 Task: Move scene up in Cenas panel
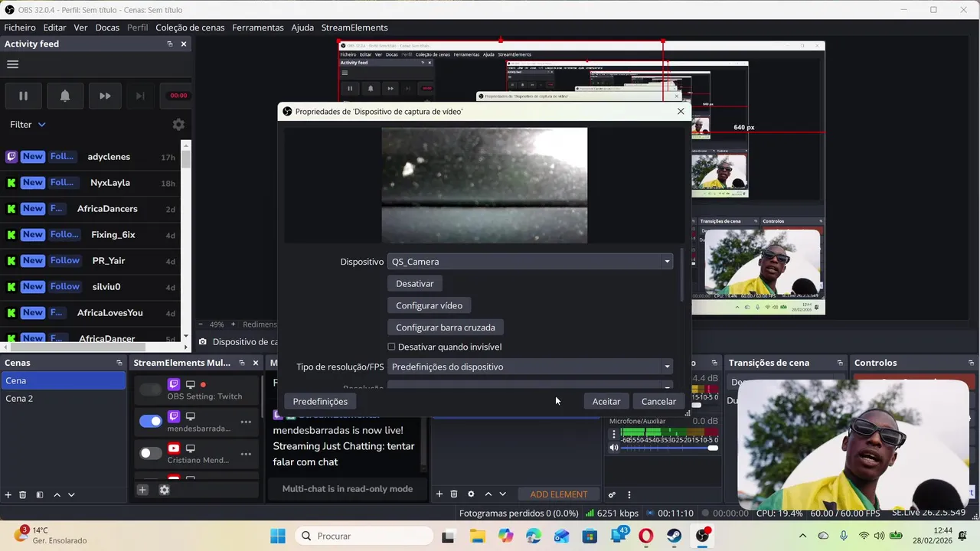pos(57,495)
